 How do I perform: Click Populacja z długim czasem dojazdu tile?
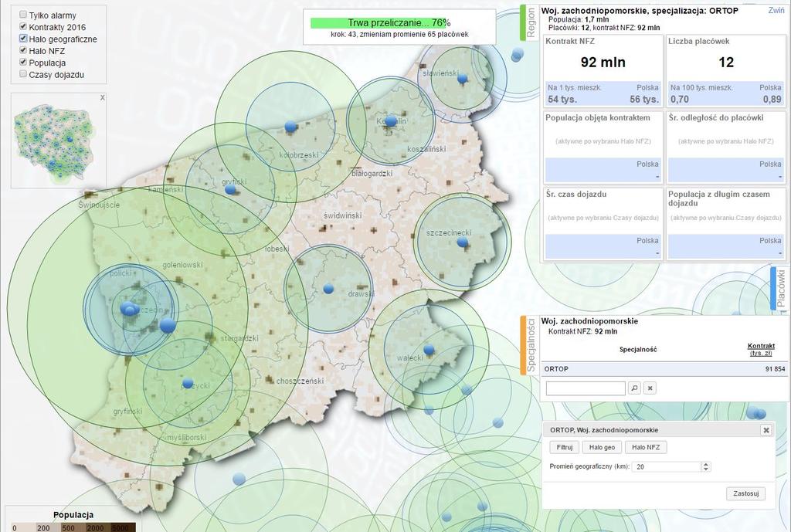coord(726,224)
